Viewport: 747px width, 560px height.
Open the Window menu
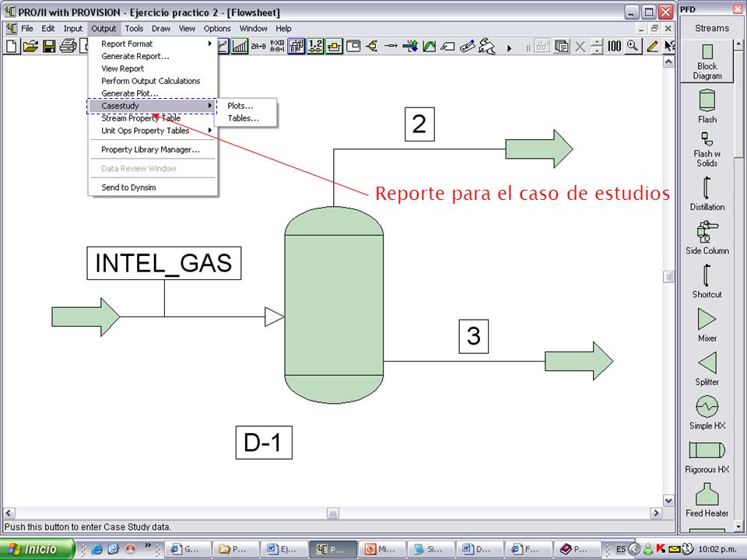tap(254, 29)
